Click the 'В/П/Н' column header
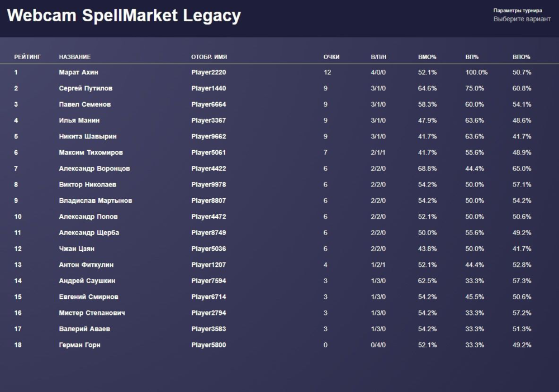559x392 pixels. pos(378,57)
